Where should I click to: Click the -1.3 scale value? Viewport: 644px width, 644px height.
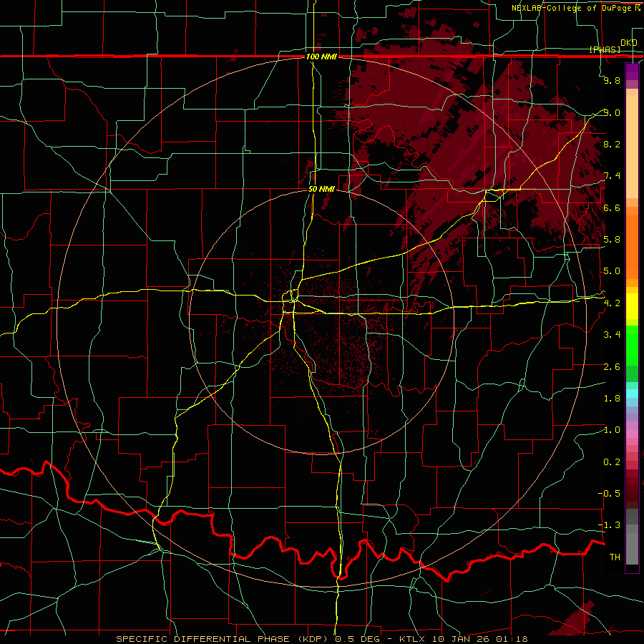pos(610,525)
